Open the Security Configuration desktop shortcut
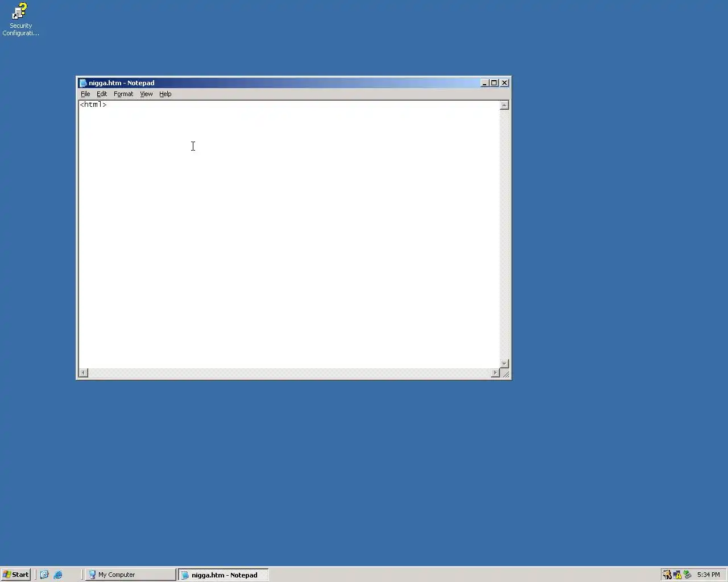728x582 pixels. (x=20, y=19)
